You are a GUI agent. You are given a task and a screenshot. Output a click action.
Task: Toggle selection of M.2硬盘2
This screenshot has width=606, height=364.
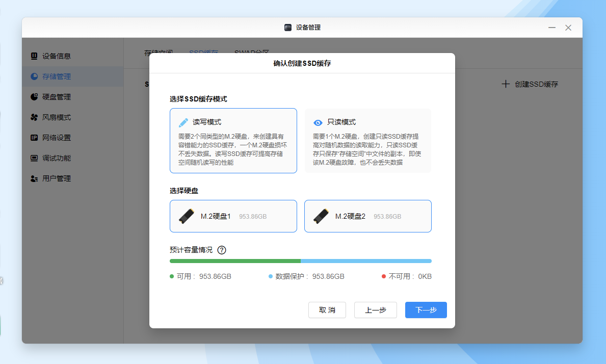(368, 216)
